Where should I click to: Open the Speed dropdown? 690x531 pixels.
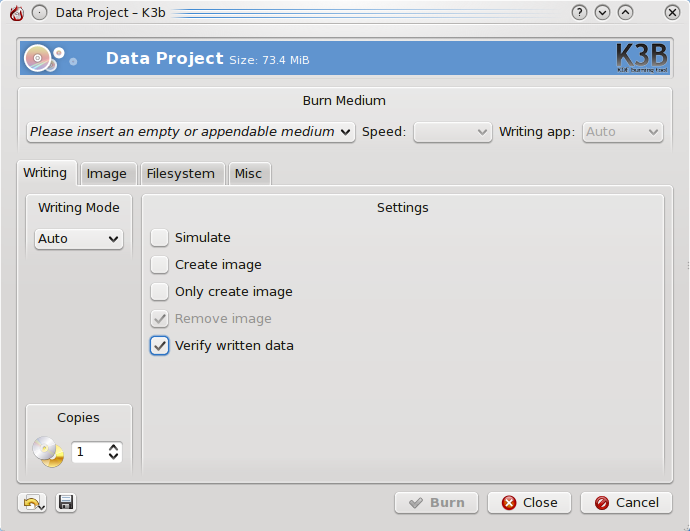click(453, 132)
